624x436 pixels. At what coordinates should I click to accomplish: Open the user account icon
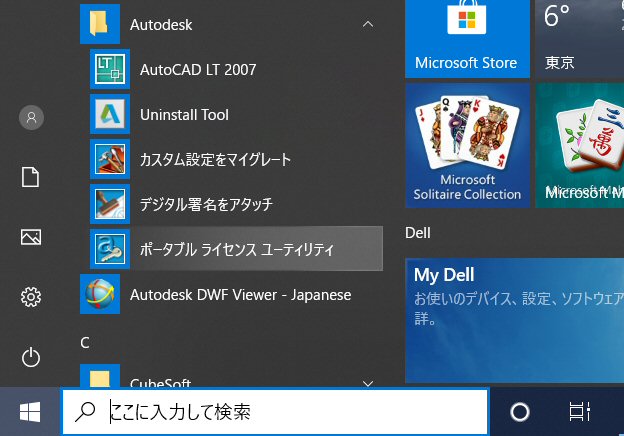31,117
